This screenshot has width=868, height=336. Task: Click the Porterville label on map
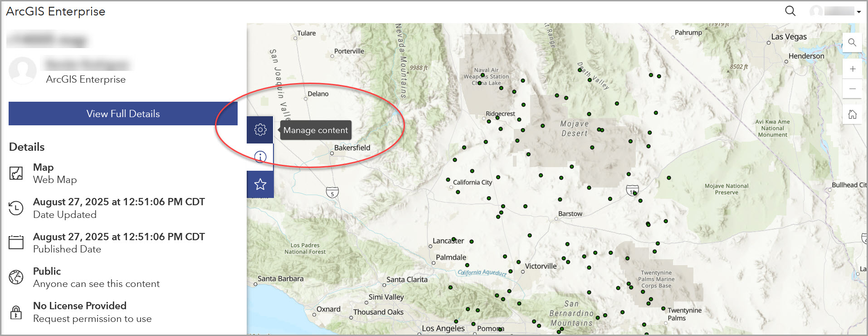tap(349, 51)
